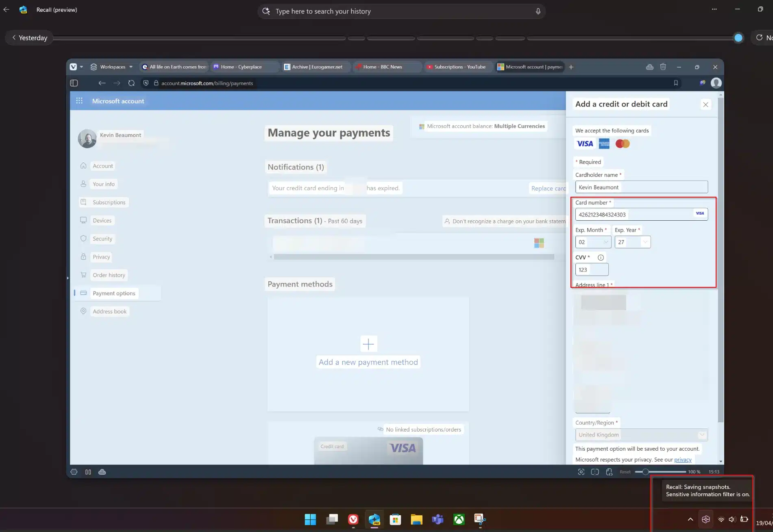Go to Yesterday in the timeline

tap(29, 38)
